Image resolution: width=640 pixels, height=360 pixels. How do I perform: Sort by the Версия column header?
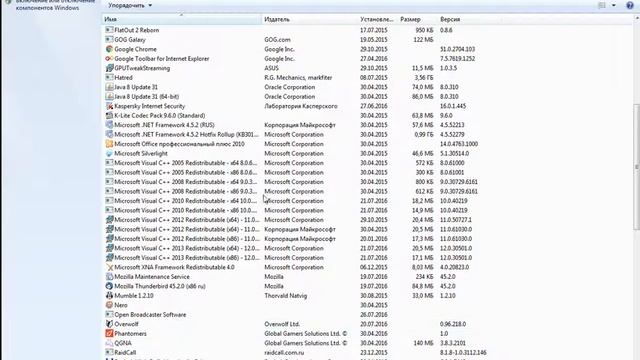tap(457, 19)
